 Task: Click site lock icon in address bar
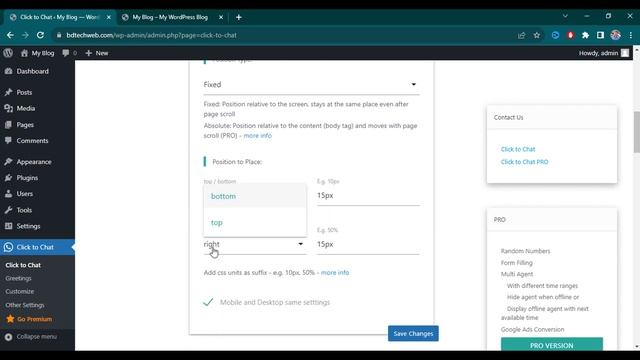point(59,35)
